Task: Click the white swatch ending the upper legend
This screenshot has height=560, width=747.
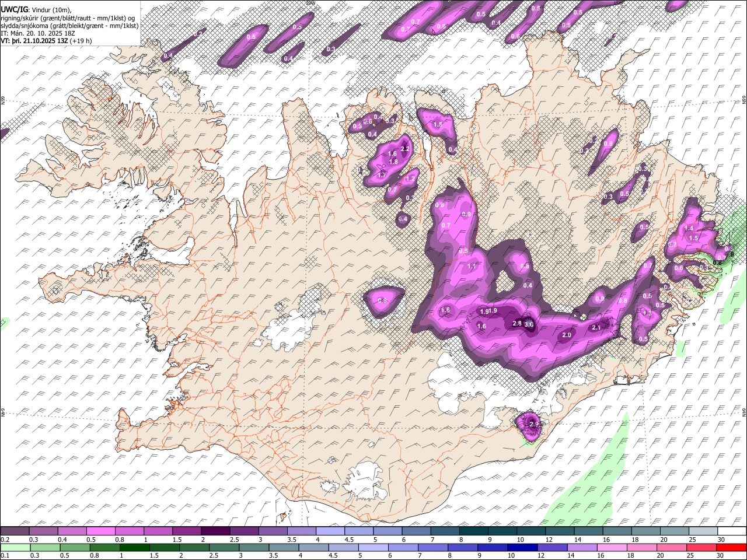Action: tap(731, 531)
